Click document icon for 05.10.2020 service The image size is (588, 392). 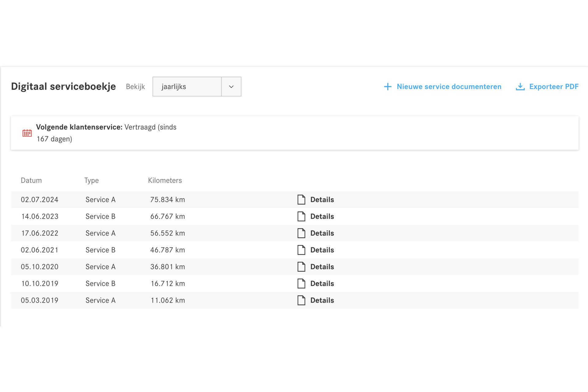301,267
